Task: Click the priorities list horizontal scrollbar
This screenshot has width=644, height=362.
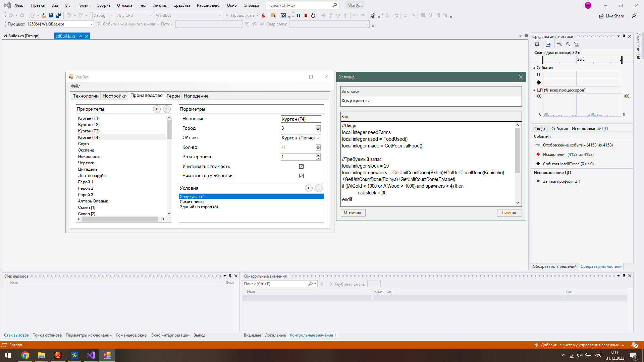Action: click(x=120, y=219)
